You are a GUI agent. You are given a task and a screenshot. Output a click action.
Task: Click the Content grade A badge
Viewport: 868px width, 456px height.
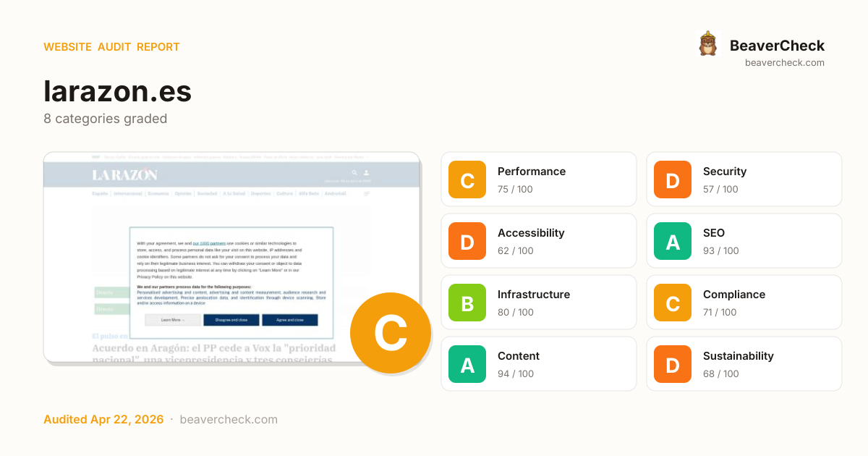point(467,364)
